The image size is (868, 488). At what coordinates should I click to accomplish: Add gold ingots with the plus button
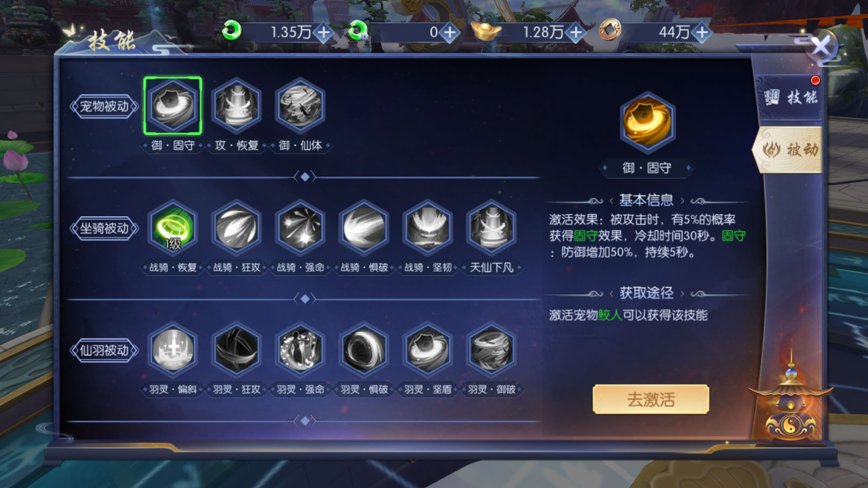pyautogui.click(x=576, y=33)
